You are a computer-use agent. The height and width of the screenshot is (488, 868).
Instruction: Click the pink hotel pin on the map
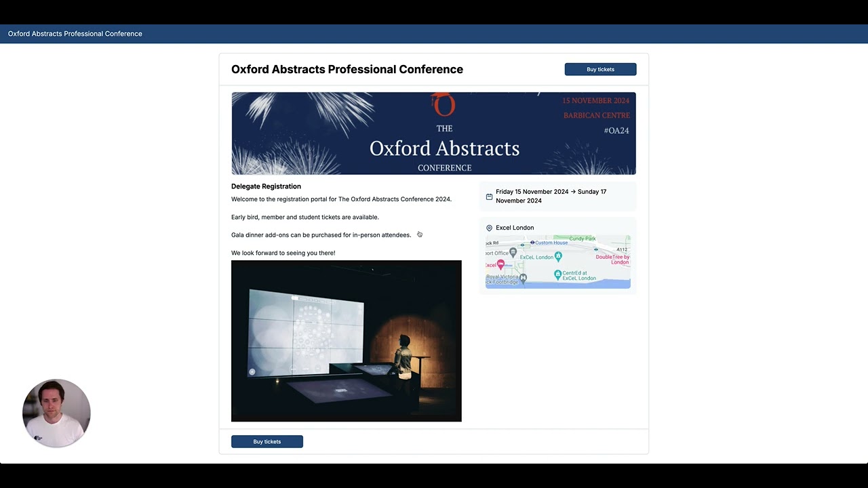pos(500,264)
